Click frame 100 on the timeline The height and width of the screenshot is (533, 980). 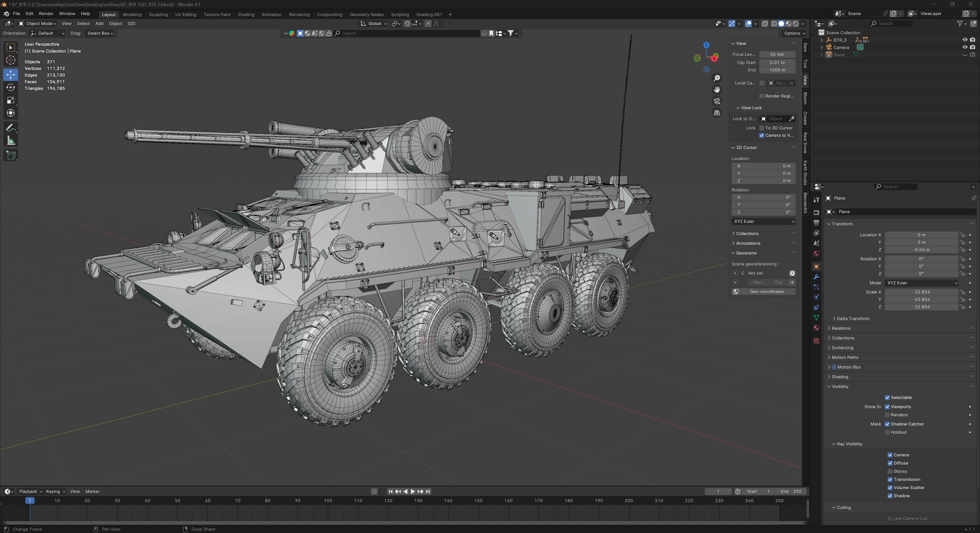click(x=328, y=501)
